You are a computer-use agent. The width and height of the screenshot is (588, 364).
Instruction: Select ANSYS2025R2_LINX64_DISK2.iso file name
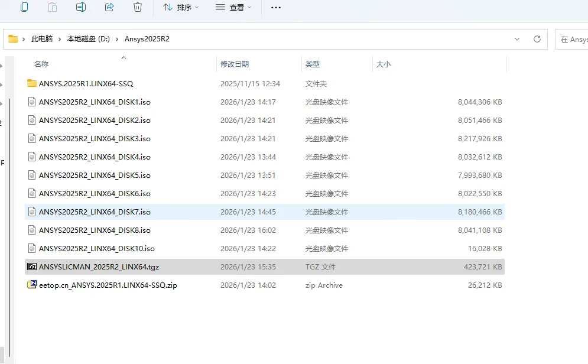pyautogui.click(x=95, y=121)
